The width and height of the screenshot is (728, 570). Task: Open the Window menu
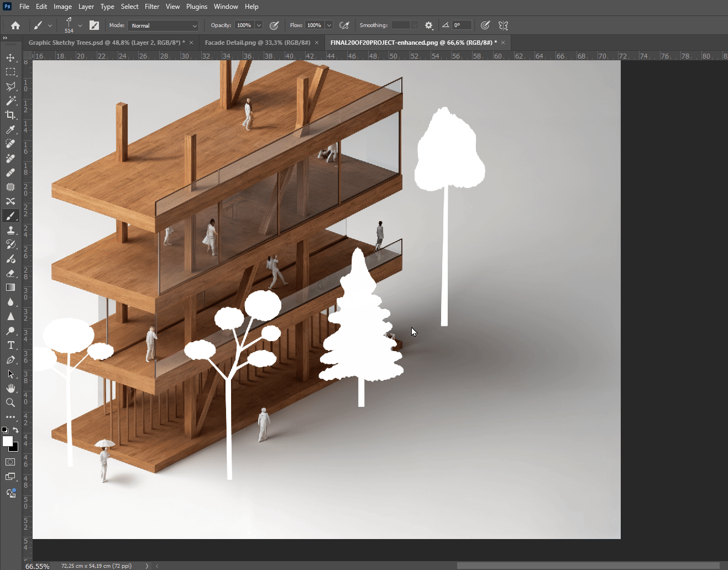tap(226, 7)
